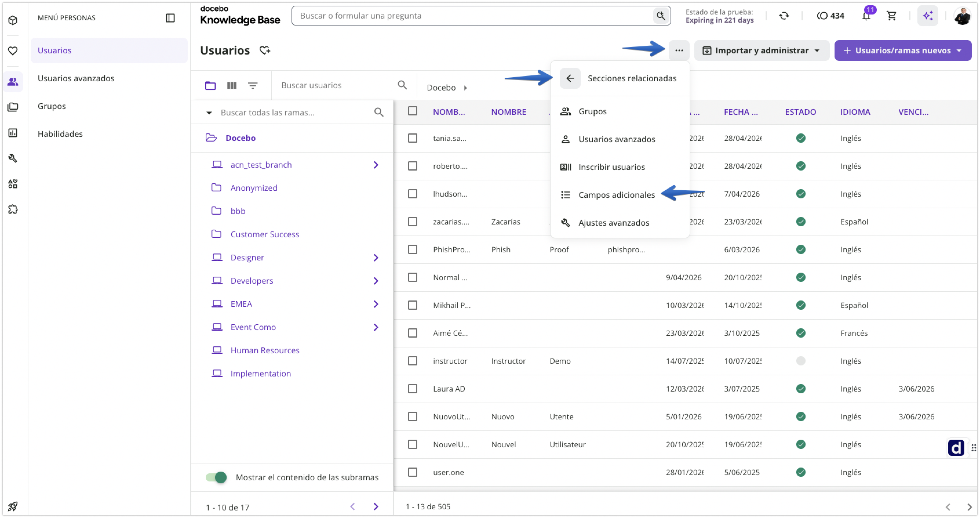
Task: Click dropdown arrow beside branches search
Action: (209, 112)
